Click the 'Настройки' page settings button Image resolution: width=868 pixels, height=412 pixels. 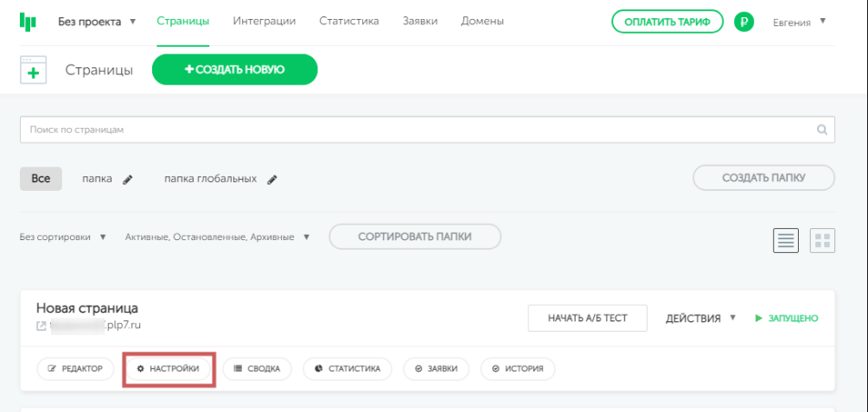[169, 369]
